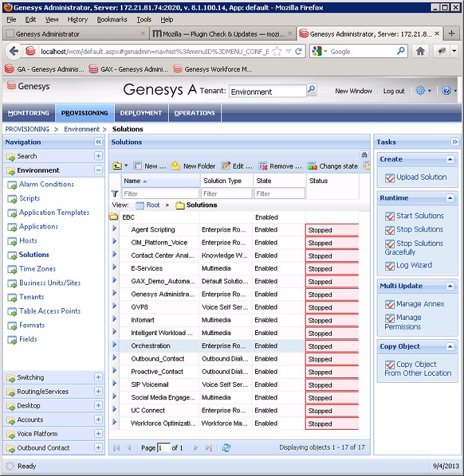Open the settings gear dropdown

(x=423, y=91)
